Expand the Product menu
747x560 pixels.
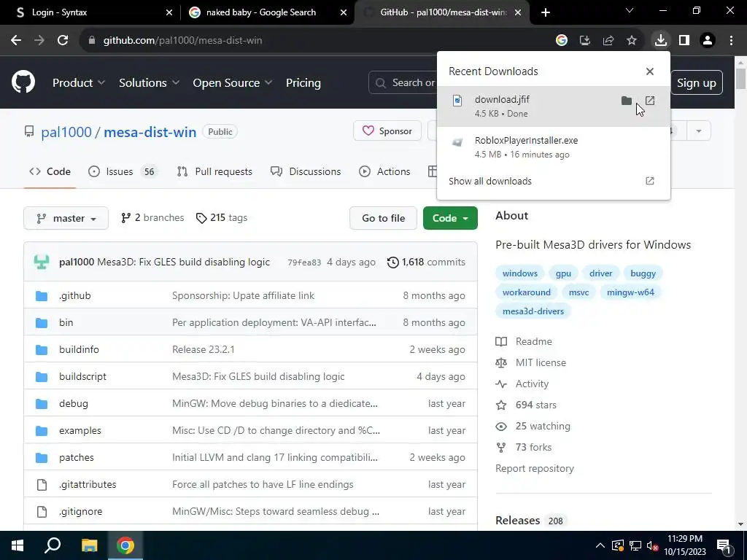click(79, 83)
